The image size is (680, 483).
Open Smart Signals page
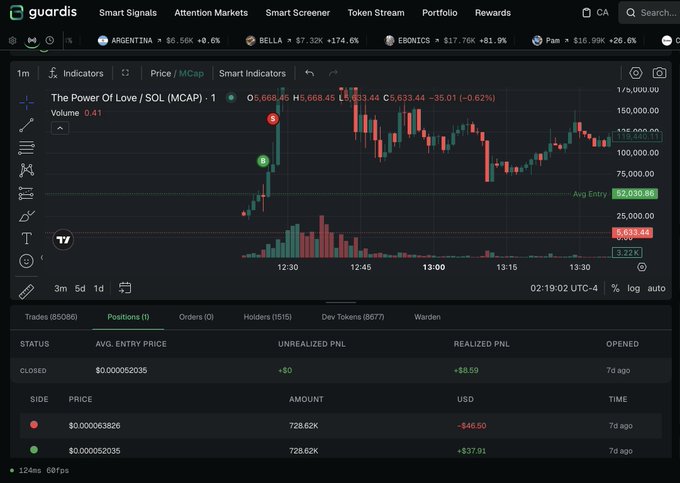coord(128,13)
